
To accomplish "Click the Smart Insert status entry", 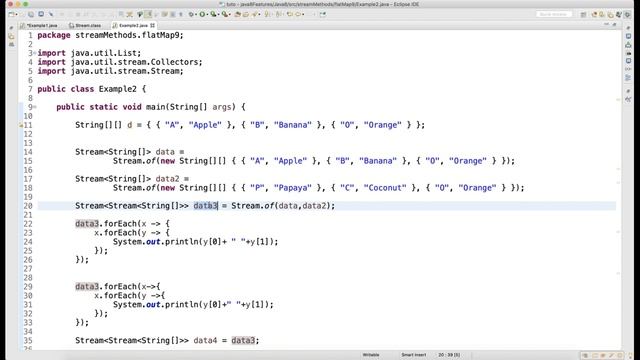I will pyautogui.click(x=413, y=355).
